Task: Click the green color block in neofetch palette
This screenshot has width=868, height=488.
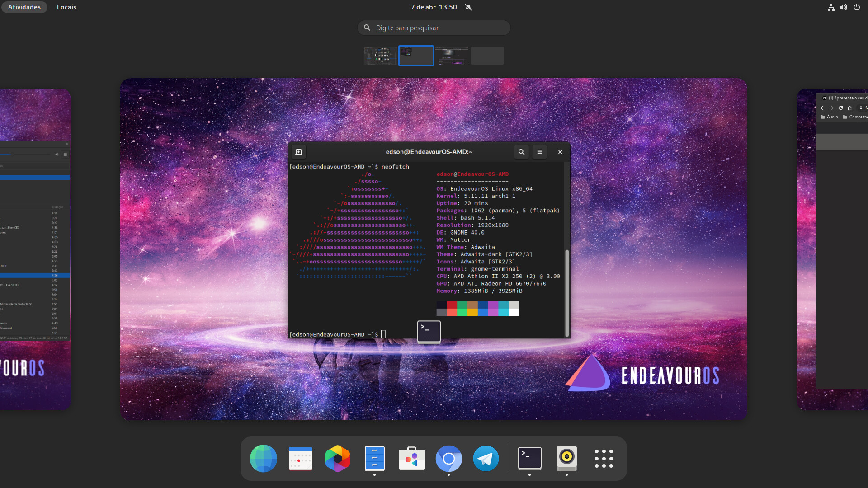Action: click(x=462, y=305)
